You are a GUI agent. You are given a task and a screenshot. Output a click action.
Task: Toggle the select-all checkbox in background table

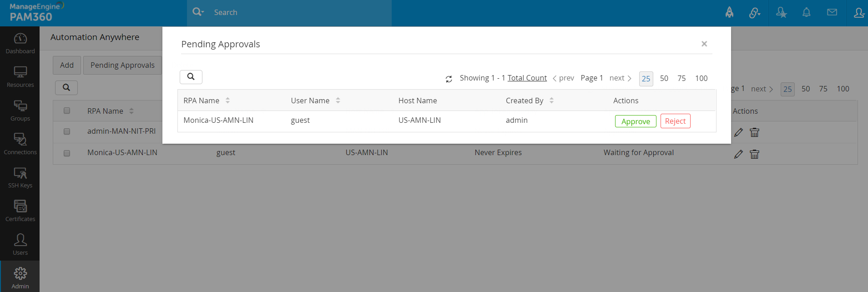(67, 111)
